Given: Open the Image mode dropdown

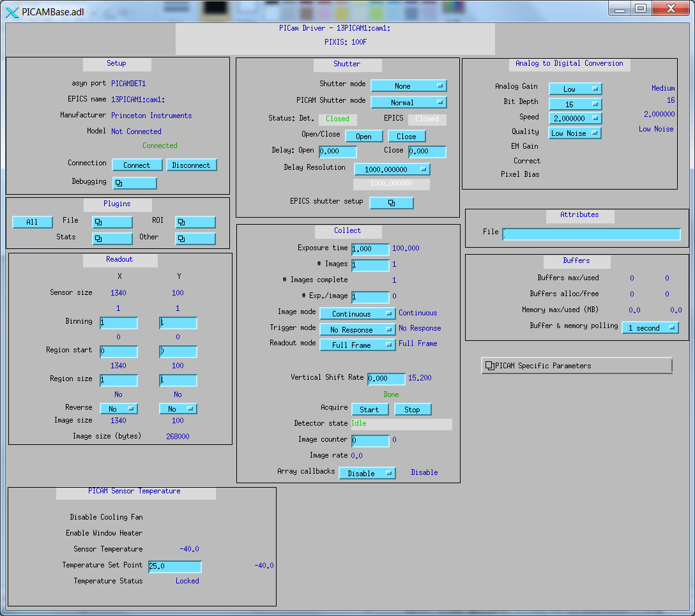Looking at the screenshot, I should point(358,313).
